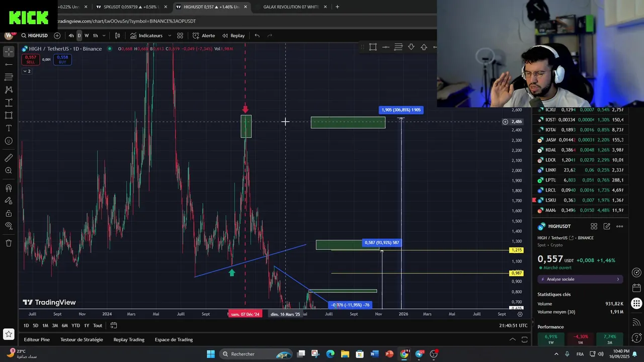
Task: Open Analyse sociale panel
Action: 580,279
